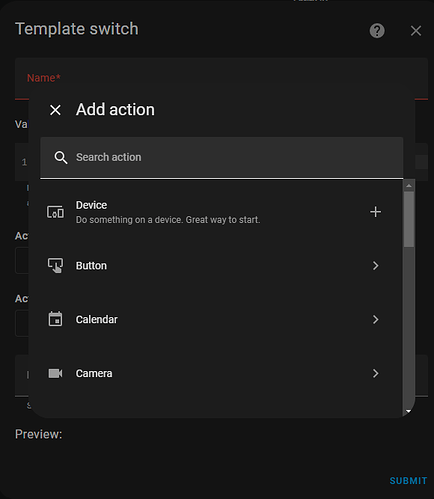434x499 pixels.
Task: Expand Button with its chevron
Action: 376,266
